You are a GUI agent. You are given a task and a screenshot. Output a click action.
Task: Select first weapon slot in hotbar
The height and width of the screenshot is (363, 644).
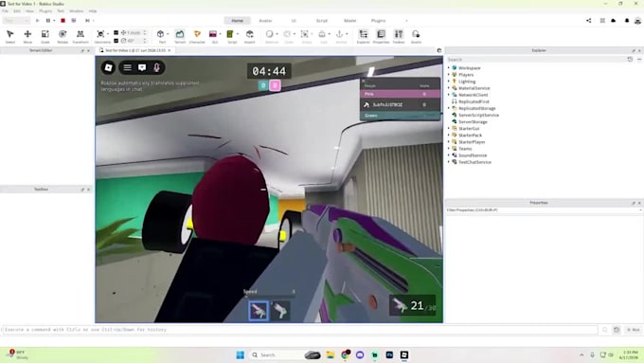(x=259, y=311)
